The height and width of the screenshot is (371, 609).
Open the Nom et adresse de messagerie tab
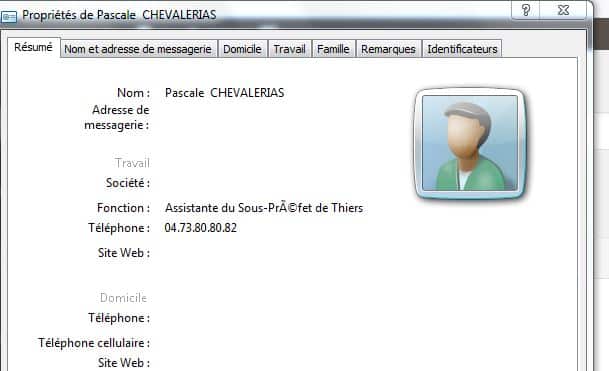[x=138, y=49]
